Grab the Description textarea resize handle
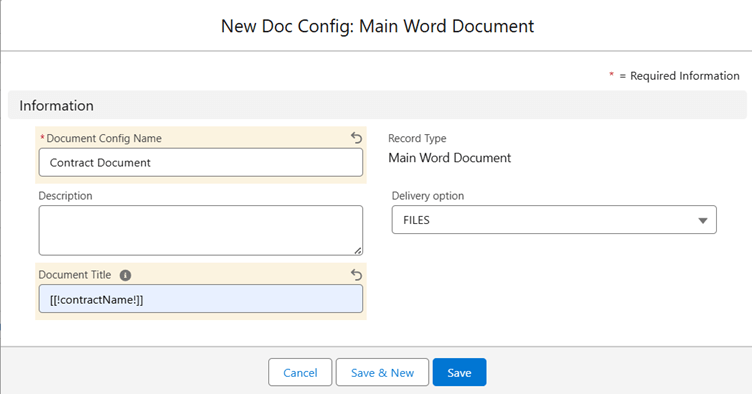Image resolution: width=752 pixels, height=394 pixels. click(358, 250)
